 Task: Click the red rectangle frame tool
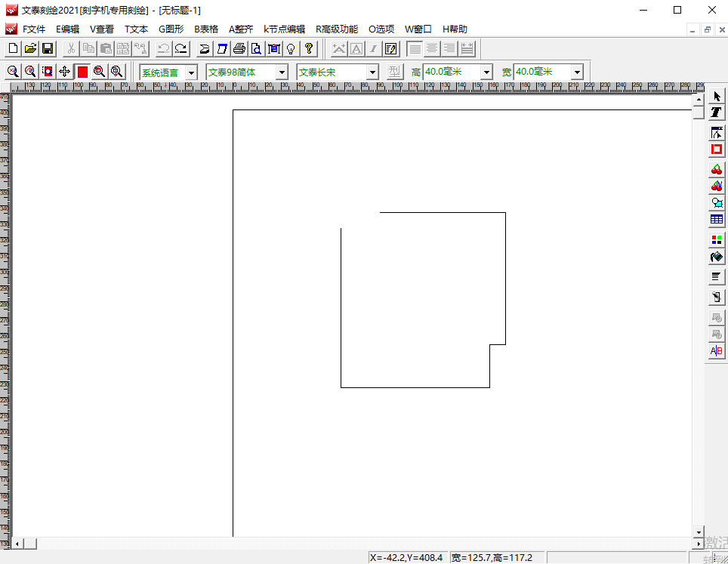point(717,149)
